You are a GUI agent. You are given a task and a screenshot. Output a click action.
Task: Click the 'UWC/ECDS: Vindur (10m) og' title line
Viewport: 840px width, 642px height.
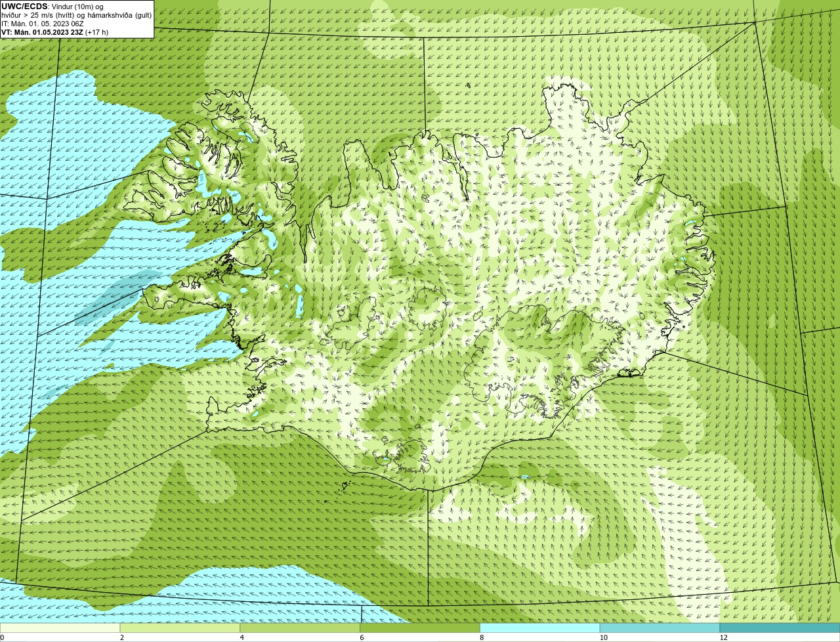(x=52, y=6)
